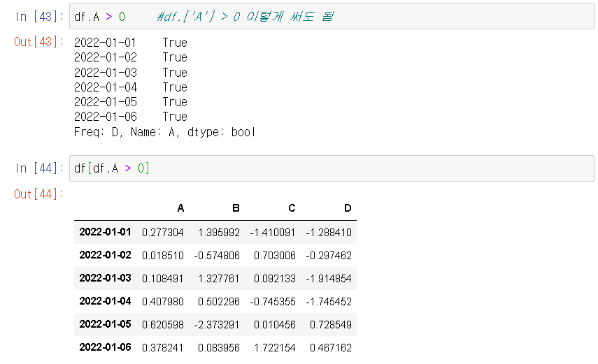Screen dimensions: 598x364
Task: Click cell value -0.745355
Action: click(273, 302)
